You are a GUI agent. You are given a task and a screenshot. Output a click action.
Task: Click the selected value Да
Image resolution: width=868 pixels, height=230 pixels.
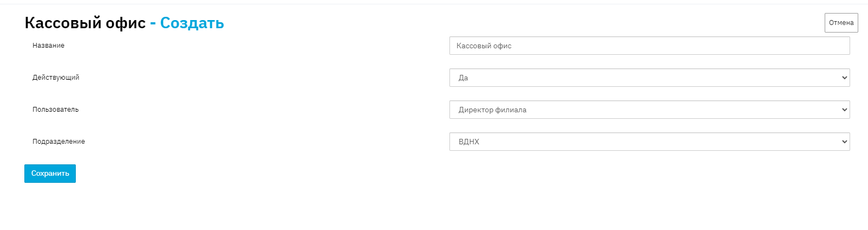[463, 78]
